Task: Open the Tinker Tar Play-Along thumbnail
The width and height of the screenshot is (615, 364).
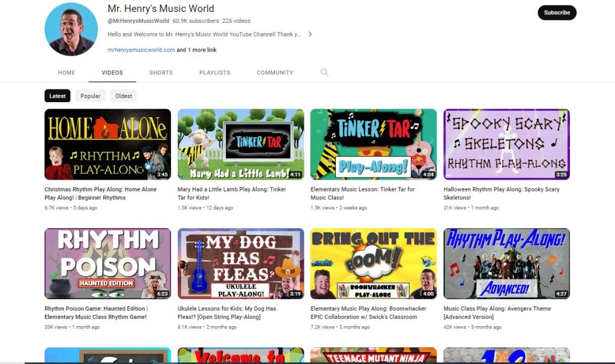Action: coord(374,144)
